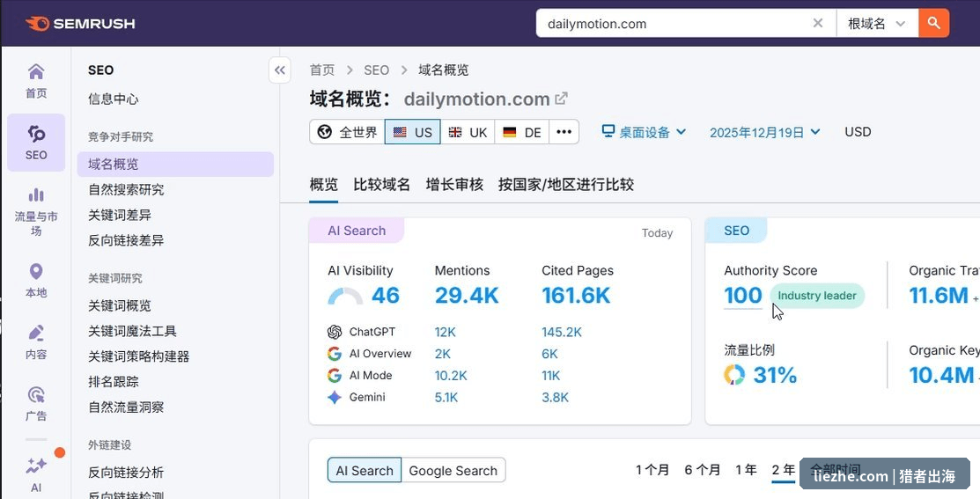980x499 pixels.
Task: Go to SEO breadcrumb link
Action: pos(377,70)
